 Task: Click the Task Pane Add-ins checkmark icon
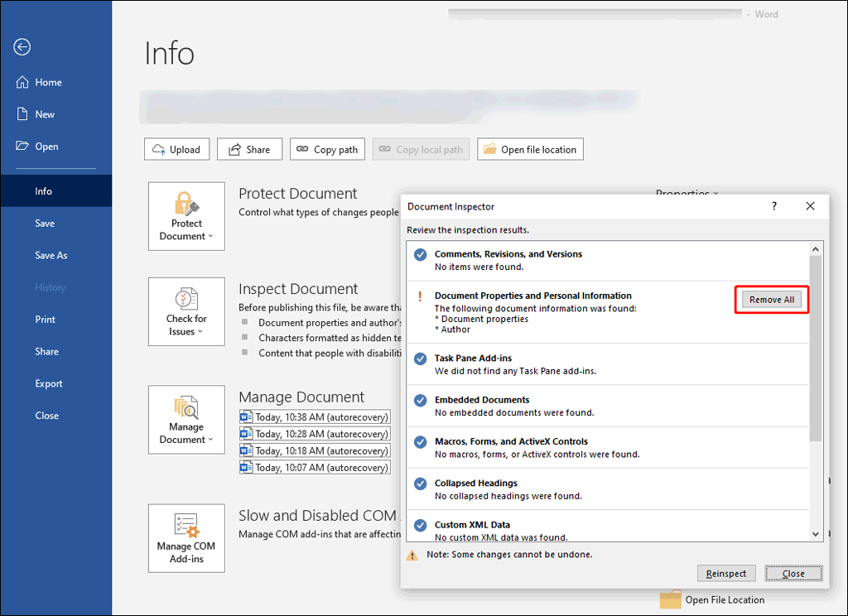[420, 359]
